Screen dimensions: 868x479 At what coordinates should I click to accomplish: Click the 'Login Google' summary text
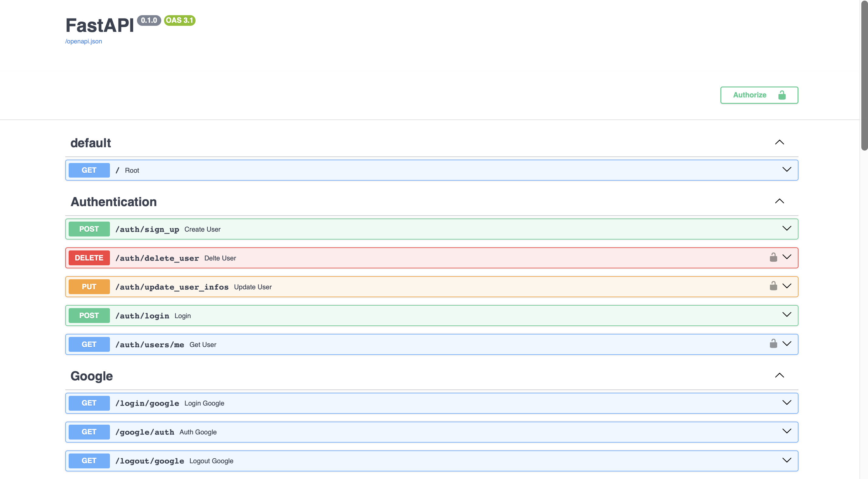click(204, 403)
